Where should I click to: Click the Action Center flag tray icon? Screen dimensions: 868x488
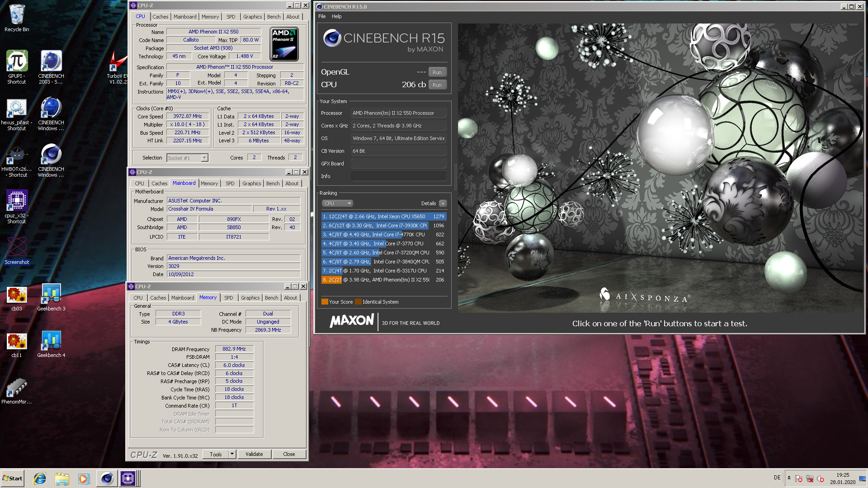[799, 479]
